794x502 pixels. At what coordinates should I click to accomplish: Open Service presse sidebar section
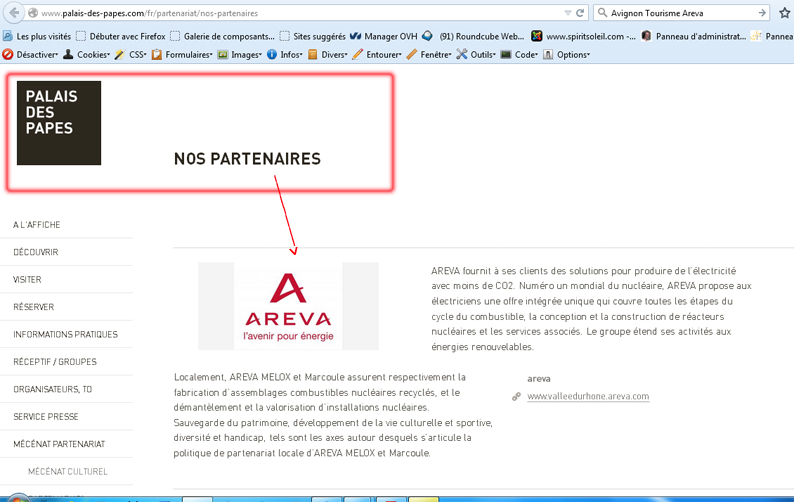click(46, 416)
